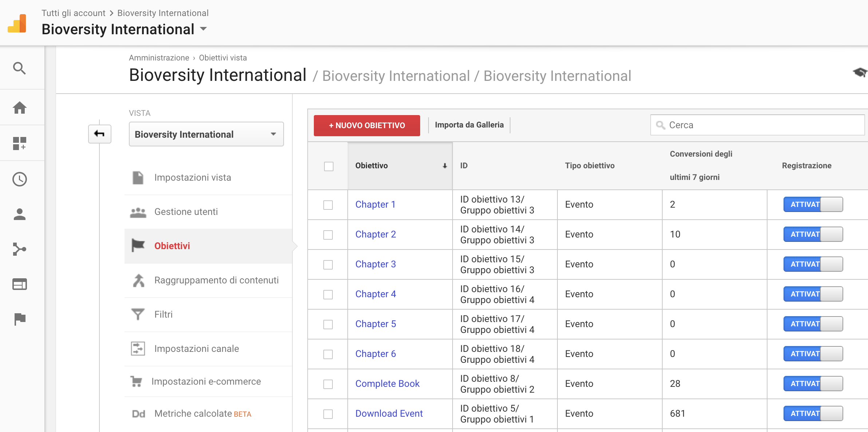Open Audience reports person icon

point(19,214)
